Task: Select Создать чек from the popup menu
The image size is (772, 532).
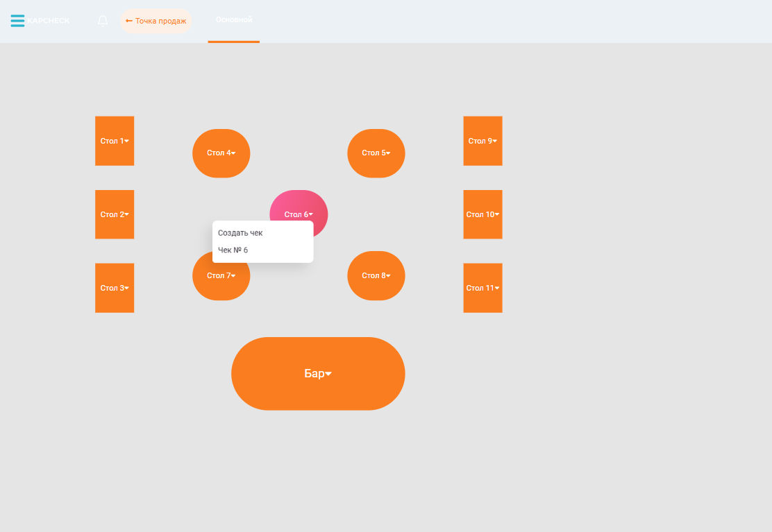Action: [x=240, y=233]
